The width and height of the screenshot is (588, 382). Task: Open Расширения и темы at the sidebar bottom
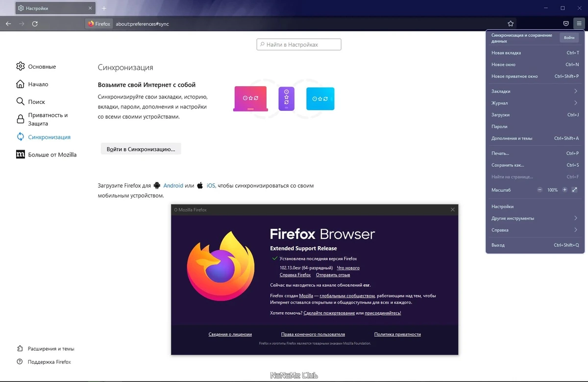(46, 349)
